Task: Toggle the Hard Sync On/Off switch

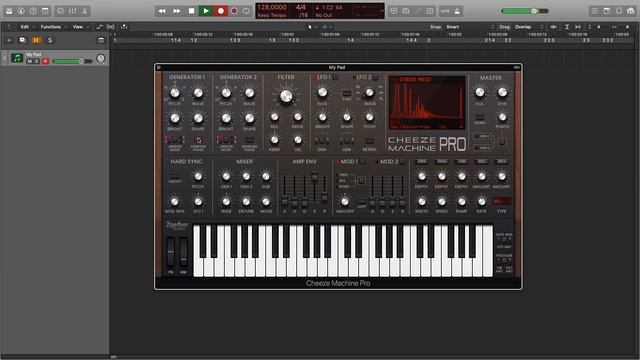Action: pos(175,176)
